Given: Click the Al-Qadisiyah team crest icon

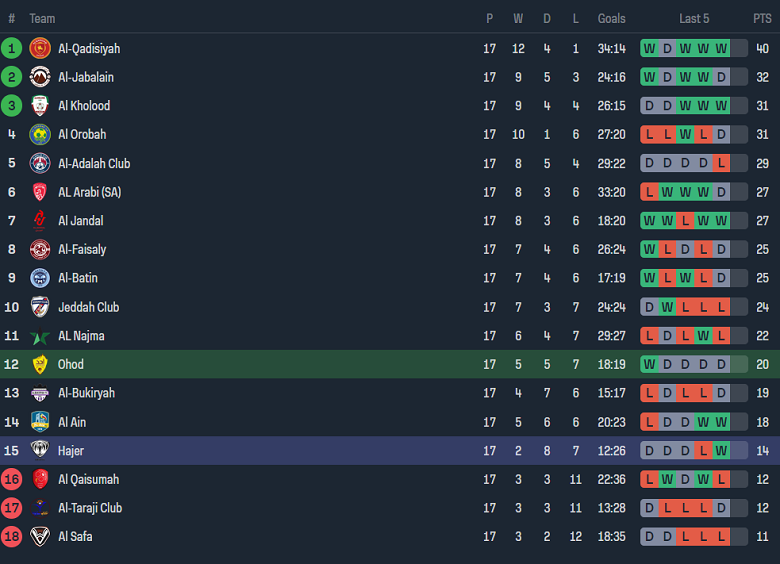Looking at the screenshot, I should [40, 48].
